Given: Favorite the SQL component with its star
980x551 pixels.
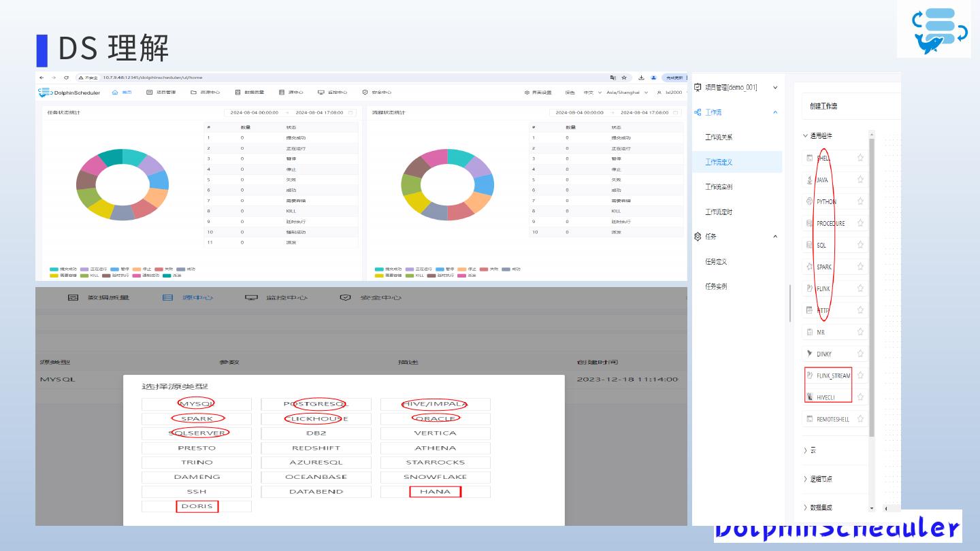Looking at the screenshot, I should click(860, 245).
